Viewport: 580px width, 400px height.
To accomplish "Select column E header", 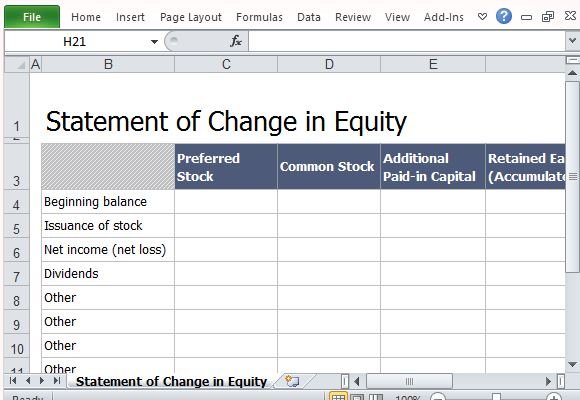I will point(433,64).
